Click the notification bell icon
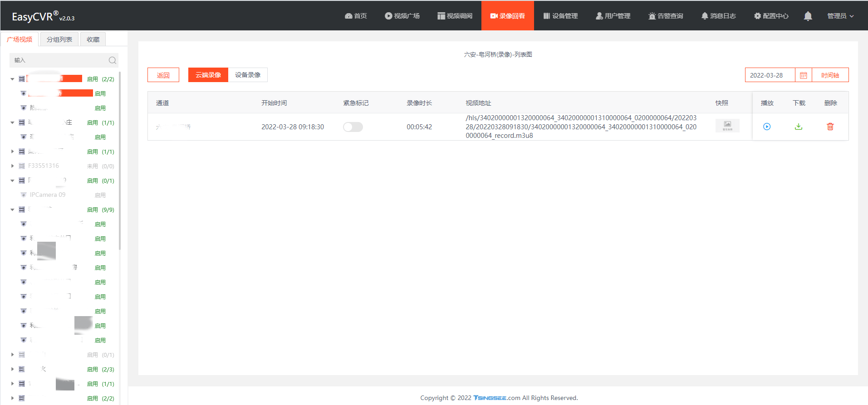This screenshot has width=868, height=405. point(808,16)
